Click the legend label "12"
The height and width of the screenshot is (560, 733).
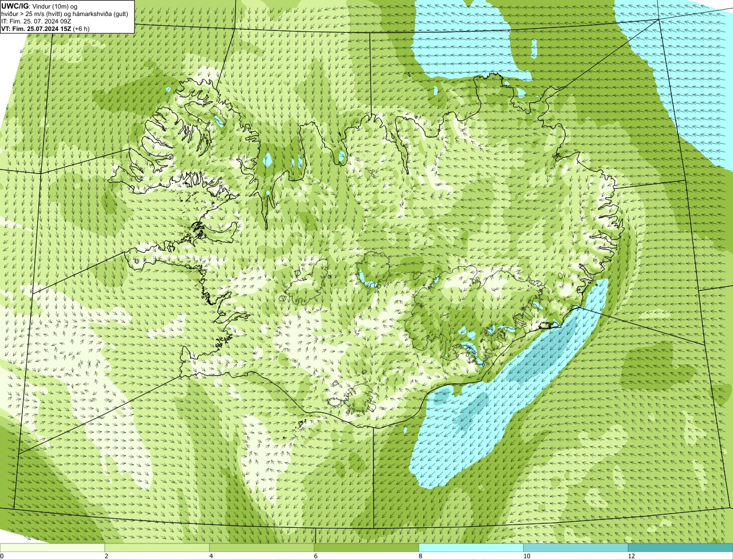click(631, 556)
